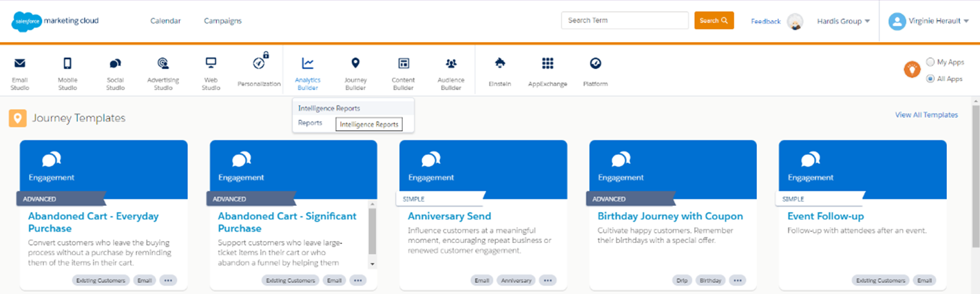The width and height of the screenshot is (980, 294).
Task: Open Analytics Builder app
Action: click(308, 72)
